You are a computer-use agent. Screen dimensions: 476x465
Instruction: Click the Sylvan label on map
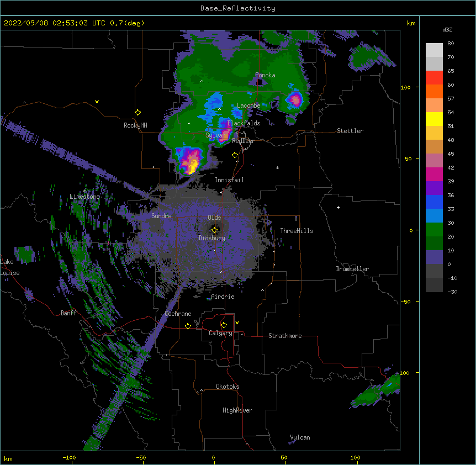point(215,135)
